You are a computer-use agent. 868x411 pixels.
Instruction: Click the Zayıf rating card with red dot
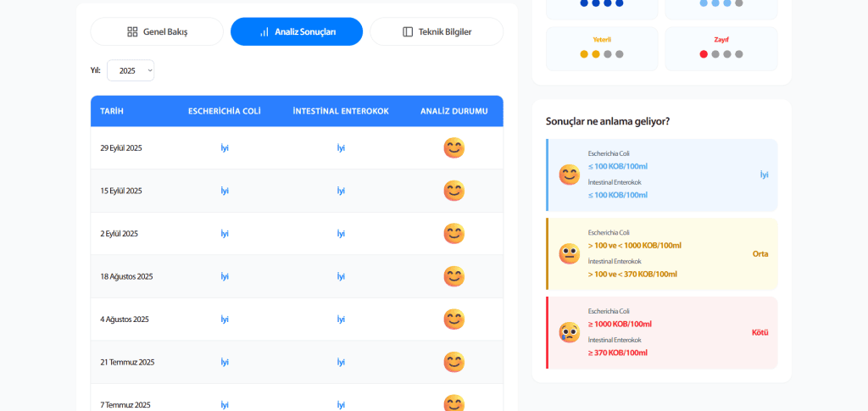pyautogui.click(x=721, y=48)
